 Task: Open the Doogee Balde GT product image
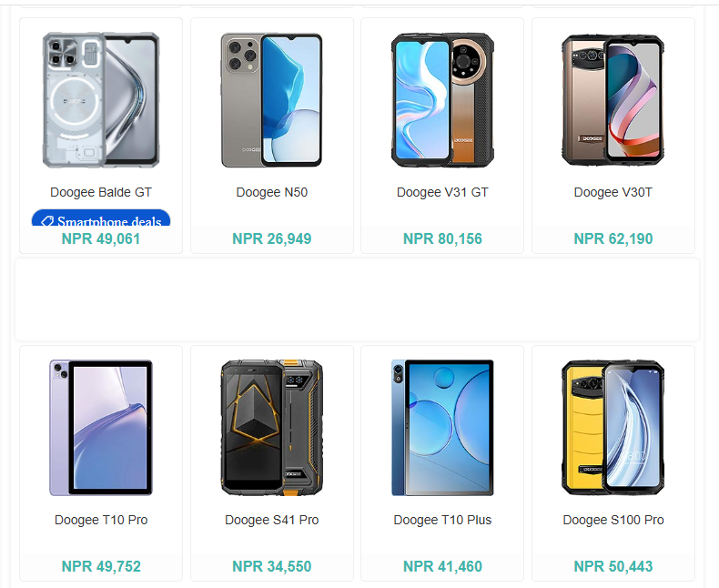[101, 100]
